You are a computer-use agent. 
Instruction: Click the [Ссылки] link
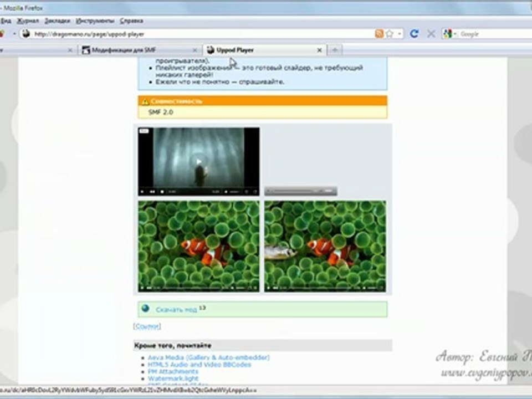coord(147,326)
